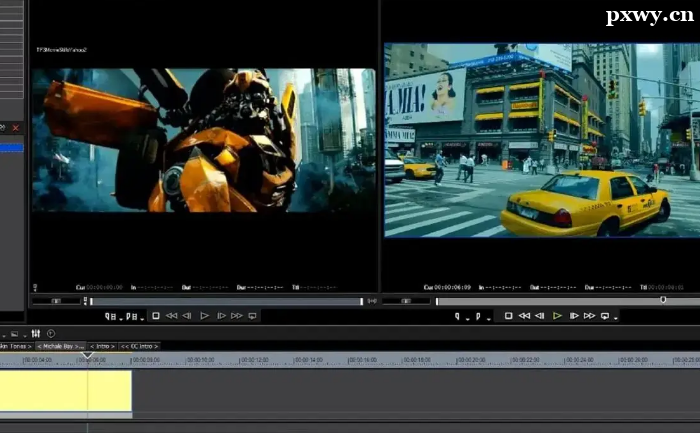Click green Play button in Recorder monitor
Image resolution: width=700 pixels, height=433 pixels.
tap(557, 316)
